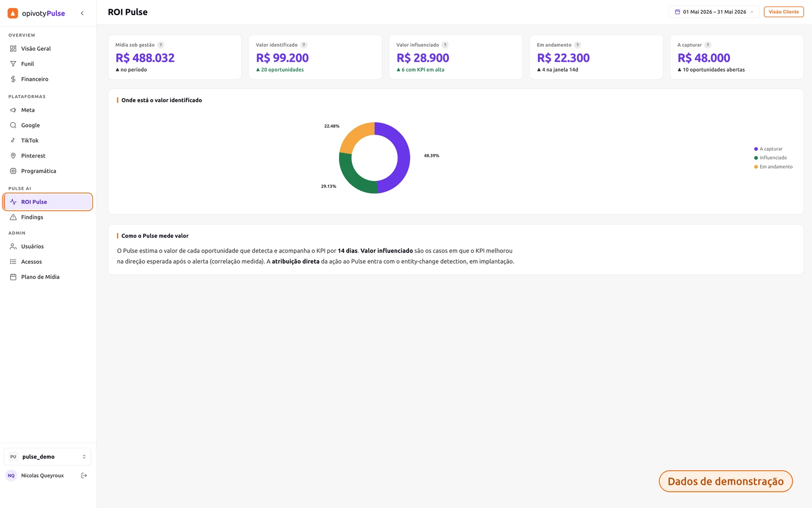Click help icon next to Valor influenciado
The width and height of the screenshot is (812, 508).
click(445, 45)
